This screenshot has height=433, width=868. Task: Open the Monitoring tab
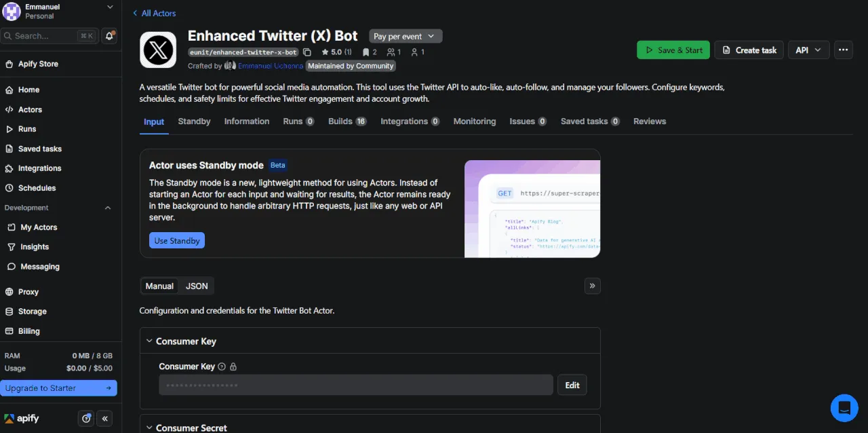474,121
